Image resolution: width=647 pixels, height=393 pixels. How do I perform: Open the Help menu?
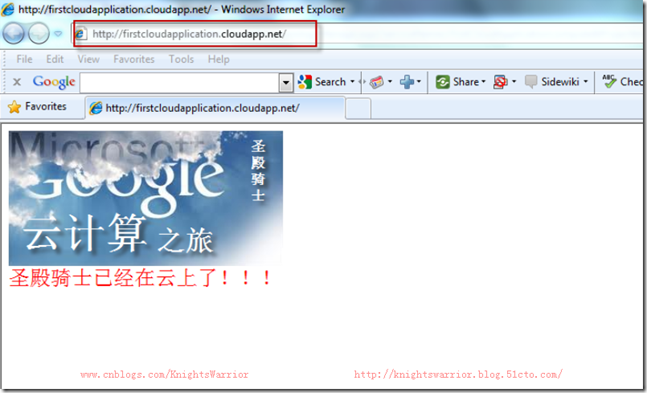(218, 59)
